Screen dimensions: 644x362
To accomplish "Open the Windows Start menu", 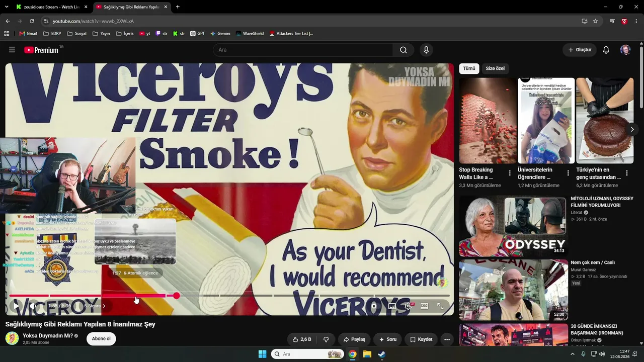I will (x=262, y=354).
